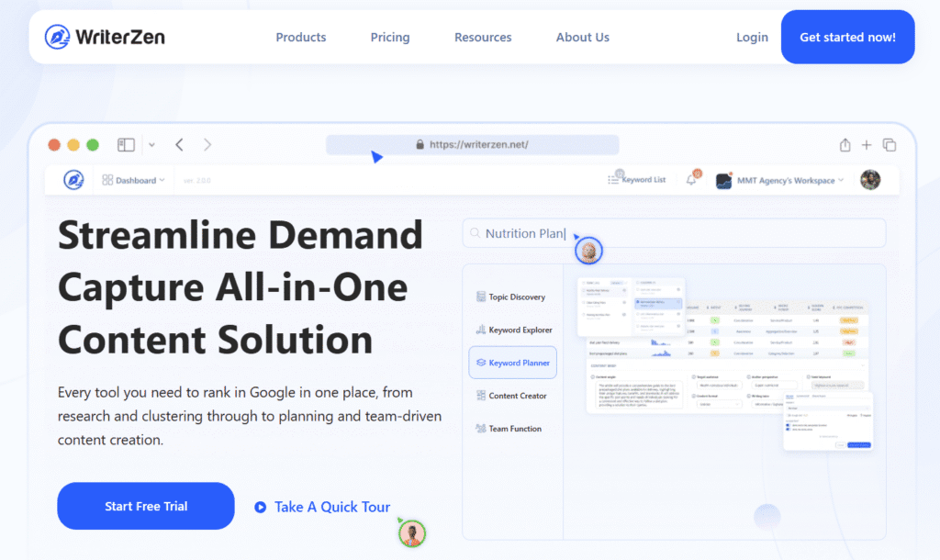
Task: Open the Products menu dropdown
Action: (x=300, y=37)
